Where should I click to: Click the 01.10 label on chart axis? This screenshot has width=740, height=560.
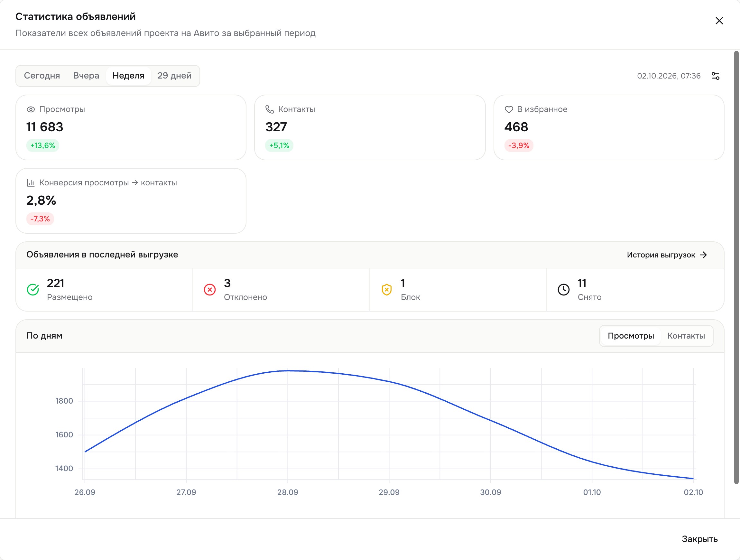click(592, 492)
